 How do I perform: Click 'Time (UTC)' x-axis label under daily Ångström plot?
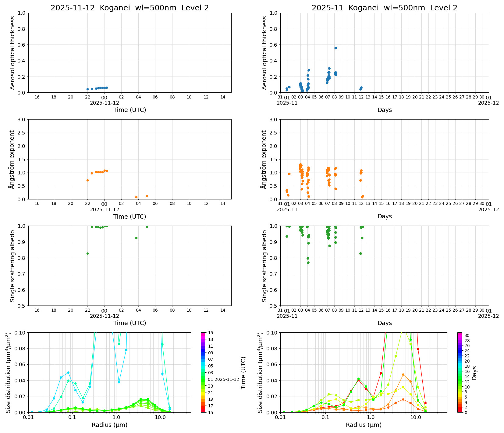tap(130, 216)
